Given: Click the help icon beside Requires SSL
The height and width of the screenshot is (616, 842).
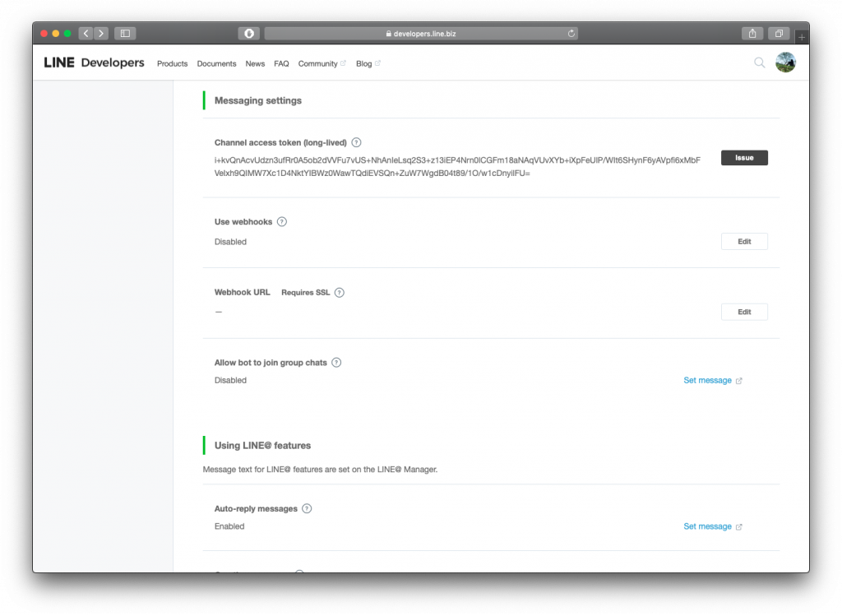Looking at the screenshot, I should click(340, 293).
